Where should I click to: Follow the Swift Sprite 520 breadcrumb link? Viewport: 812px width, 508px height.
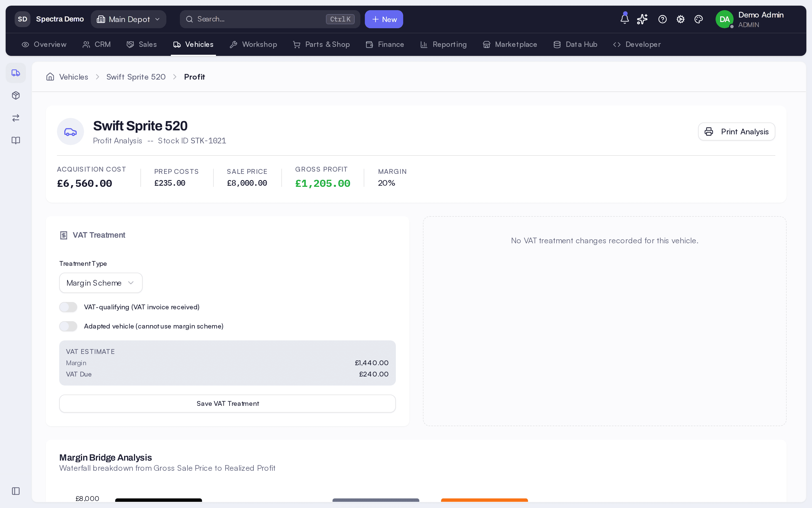tap(136, 77)
